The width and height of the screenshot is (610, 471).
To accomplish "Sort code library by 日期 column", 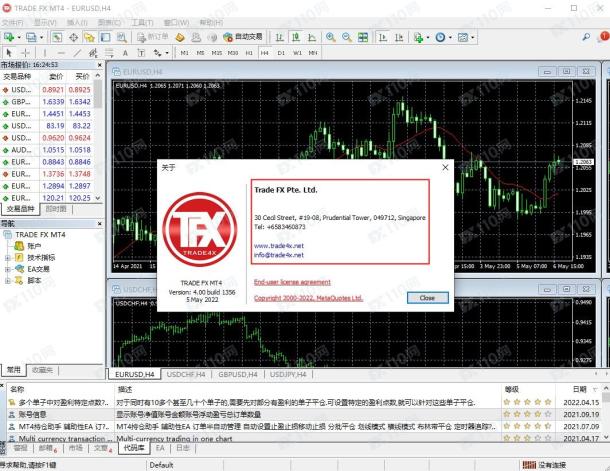I will point(580,389).
